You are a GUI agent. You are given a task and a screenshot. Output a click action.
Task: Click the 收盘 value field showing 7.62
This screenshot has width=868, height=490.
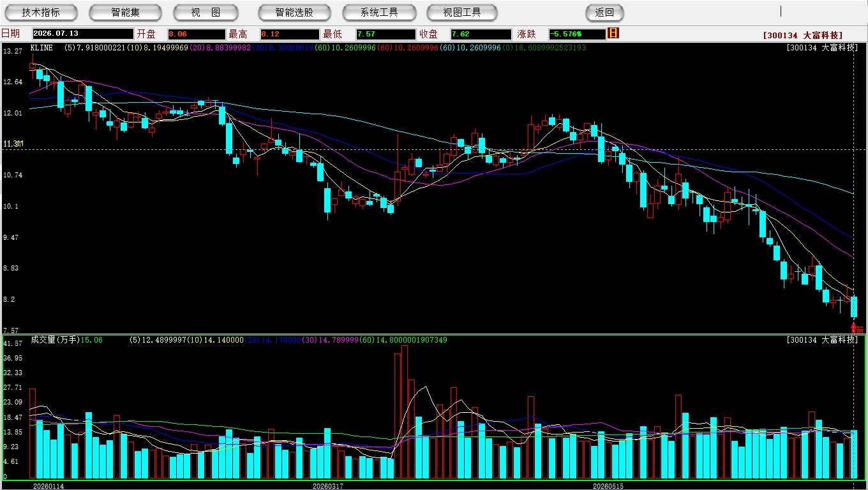click(x=481, y=34)
